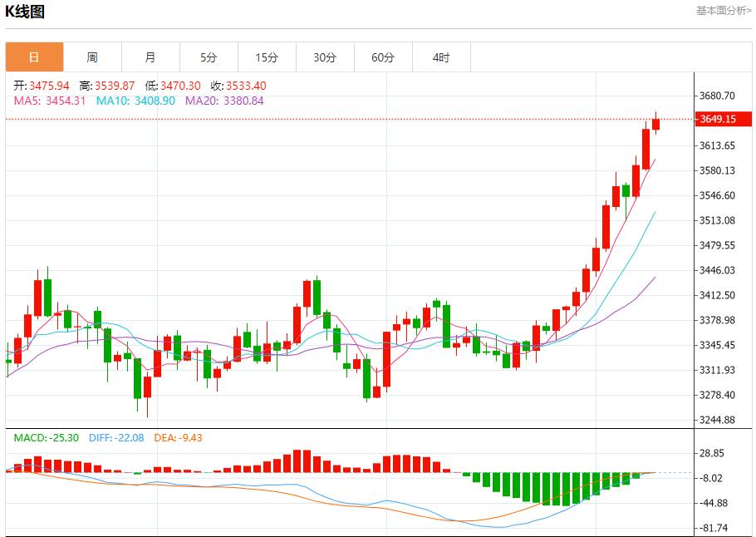Select the 5分 five-minute timeframe
Image resolution: width=756 pixels, height=537 pixels.
pyautogui.click(x=209, y=57)
